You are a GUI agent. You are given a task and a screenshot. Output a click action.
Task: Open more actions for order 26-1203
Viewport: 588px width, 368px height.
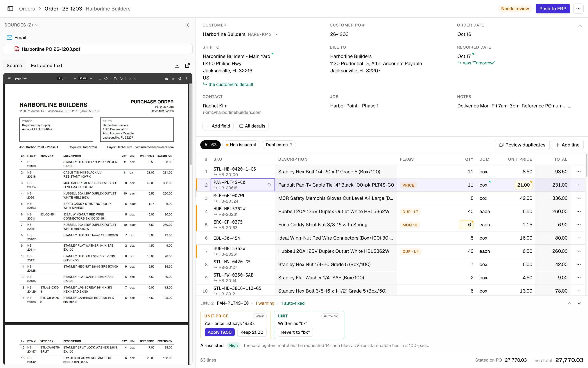coord(578,9)
